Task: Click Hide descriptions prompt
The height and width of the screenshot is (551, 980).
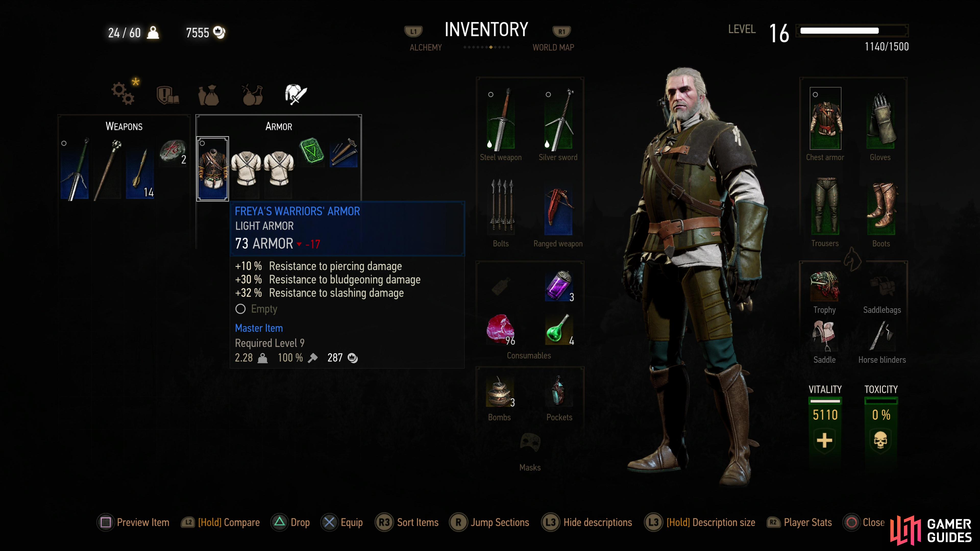Action: pyautogui.click(x=587, y=522)
